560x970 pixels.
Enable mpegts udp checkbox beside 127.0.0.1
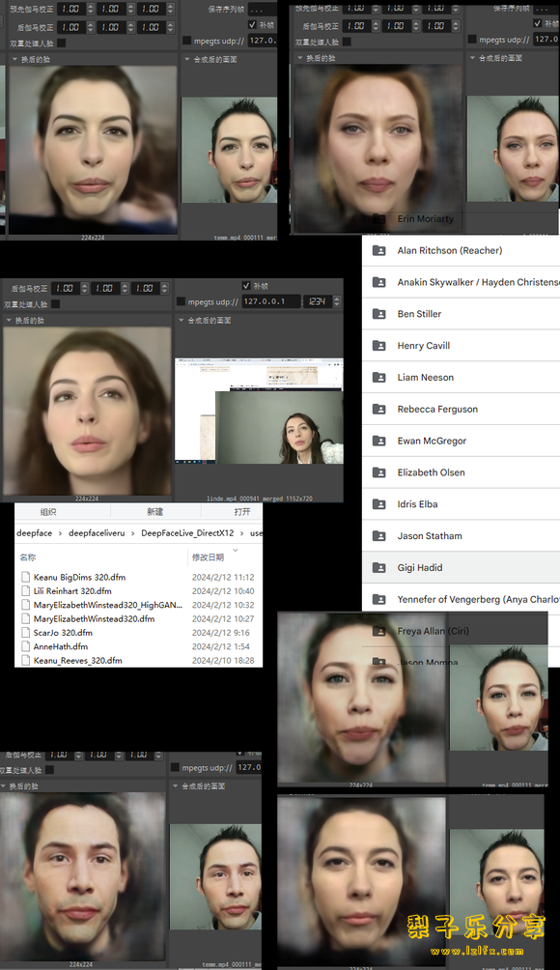[x=181, y=301]
